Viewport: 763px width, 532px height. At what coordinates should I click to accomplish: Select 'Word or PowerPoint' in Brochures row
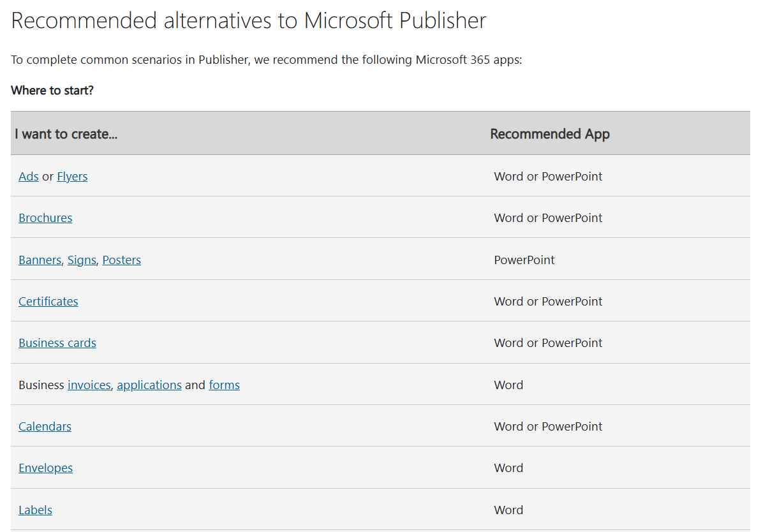click(x=548, y=218)
